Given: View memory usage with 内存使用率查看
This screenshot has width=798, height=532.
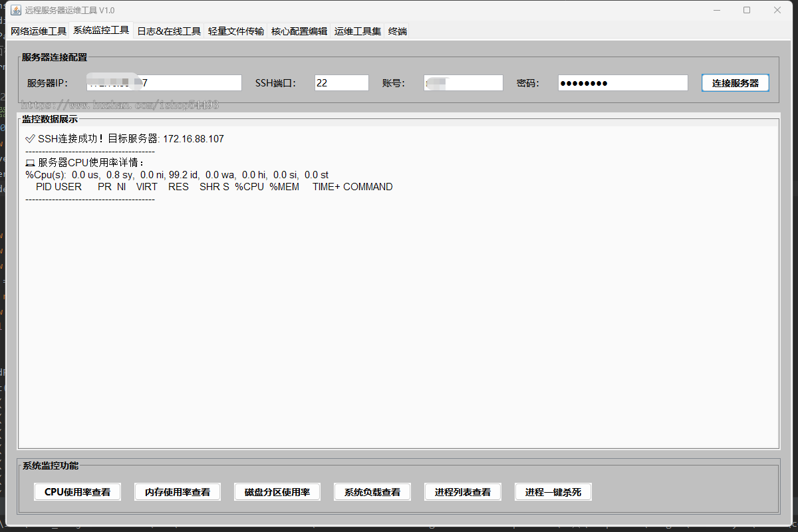Looking at the screenshot, I should click(178, 492).
